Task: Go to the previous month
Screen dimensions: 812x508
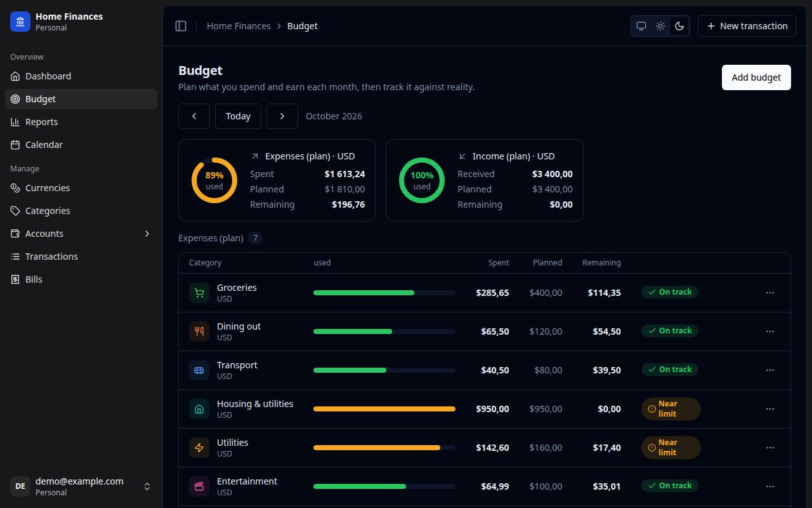Action: tap(194, 116)
